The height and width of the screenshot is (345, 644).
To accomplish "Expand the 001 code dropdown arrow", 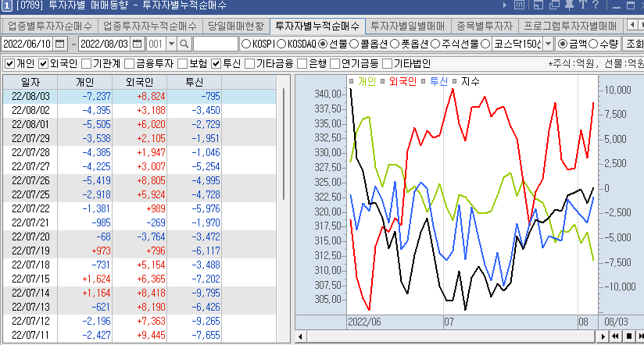I will tap(172, 44).
